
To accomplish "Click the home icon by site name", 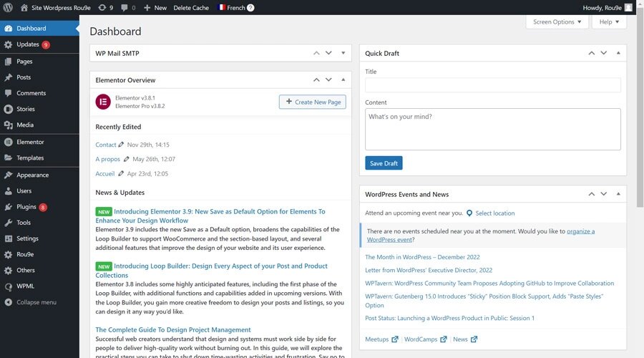I will [x=24, y=7].
